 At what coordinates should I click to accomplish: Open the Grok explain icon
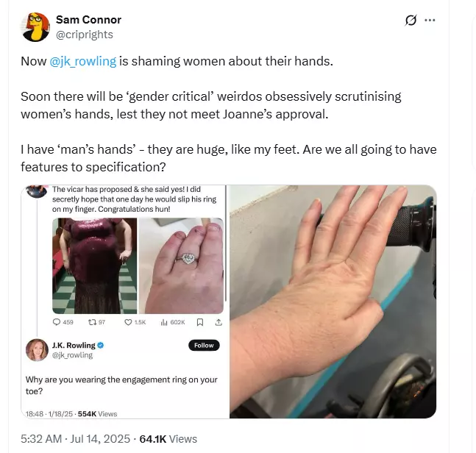point(411,21)
